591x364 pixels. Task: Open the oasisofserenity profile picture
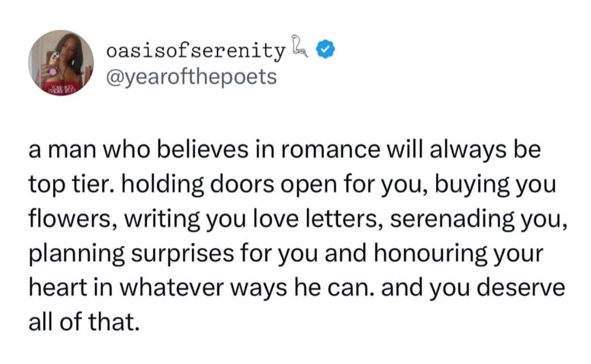61,63
